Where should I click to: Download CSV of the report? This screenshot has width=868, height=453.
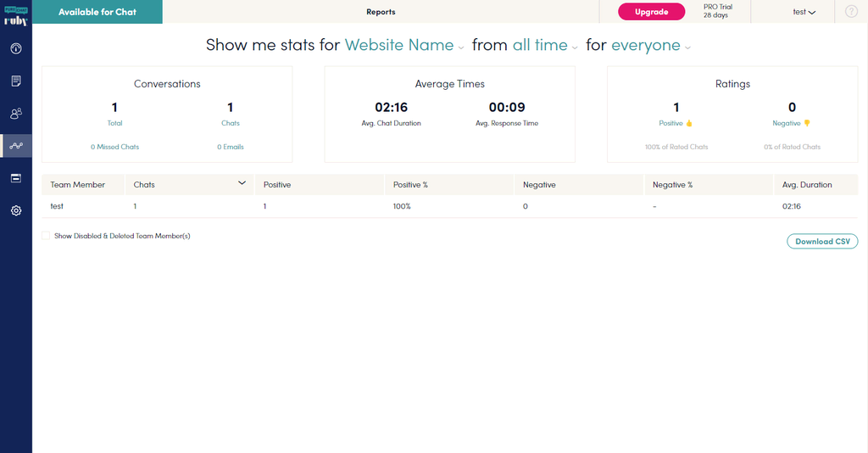tap(822, 242)
